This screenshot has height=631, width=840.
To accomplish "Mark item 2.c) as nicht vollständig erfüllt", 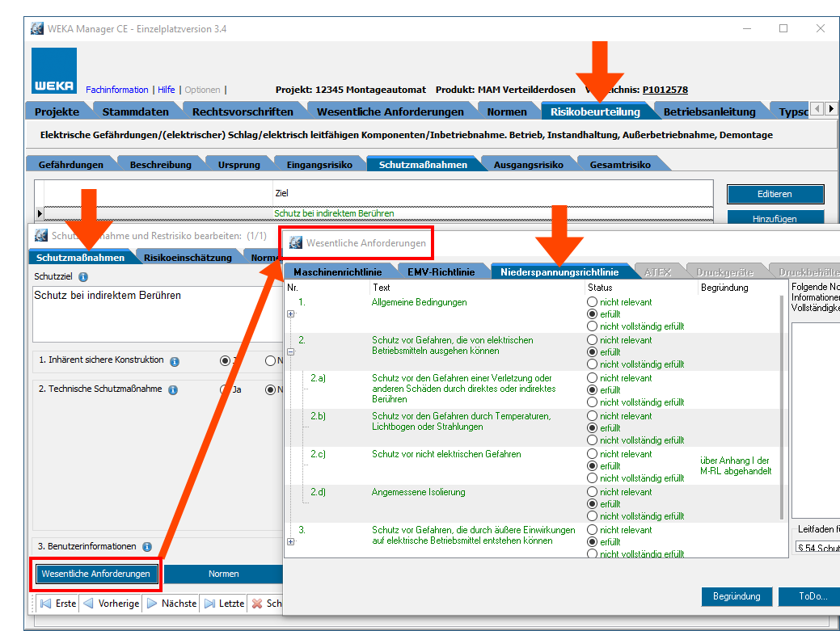I will pyautogui.click(x=593, y=478).
